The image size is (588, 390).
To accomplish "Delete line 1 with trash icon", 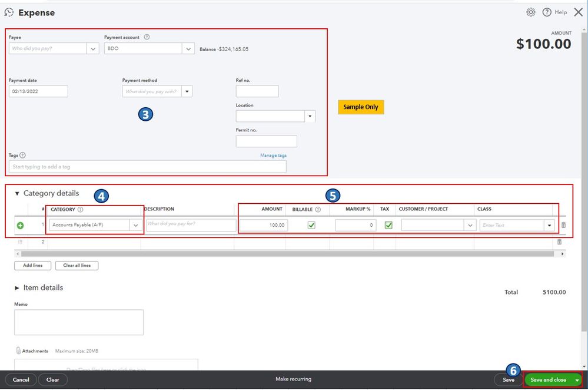I will [x=563, y=225].
